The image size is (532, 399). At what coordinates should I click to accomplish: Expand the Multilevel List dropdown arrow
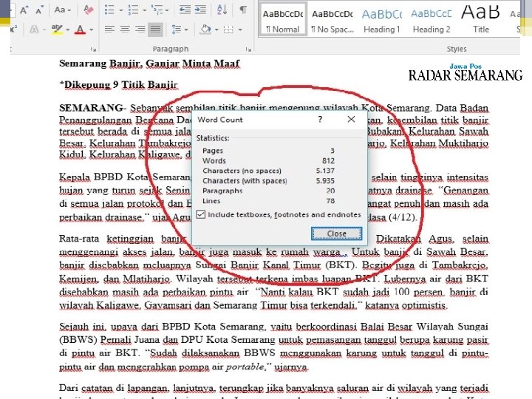pos(167,10)
